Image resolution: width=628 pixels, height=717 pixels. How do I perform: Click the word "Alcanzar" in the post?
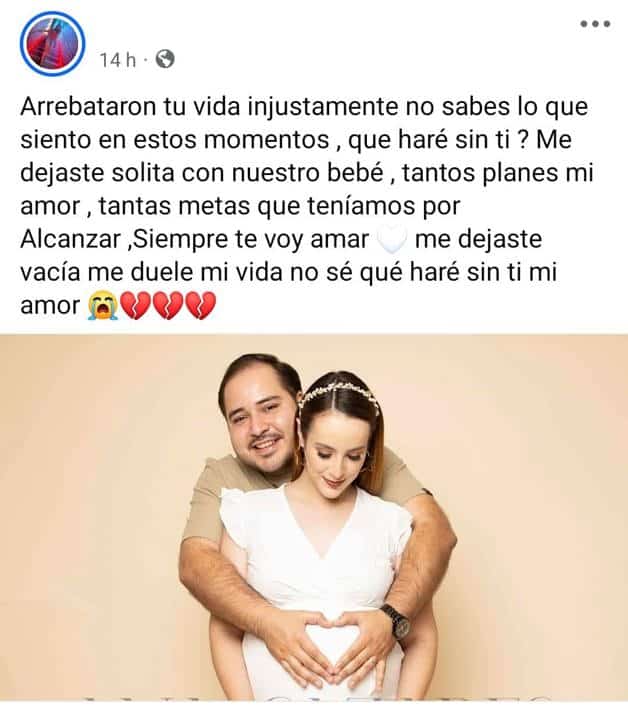(x=70, y=239)
